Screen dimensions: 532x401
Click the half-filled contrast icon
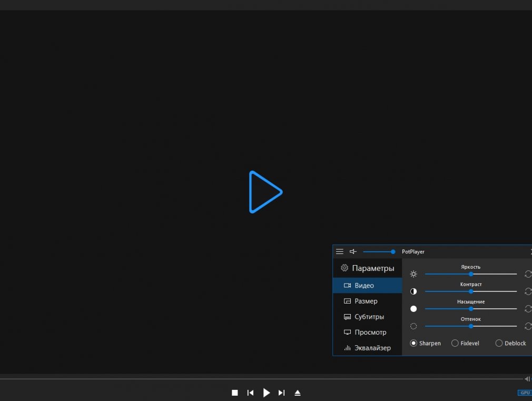click(x=413, y=291)
